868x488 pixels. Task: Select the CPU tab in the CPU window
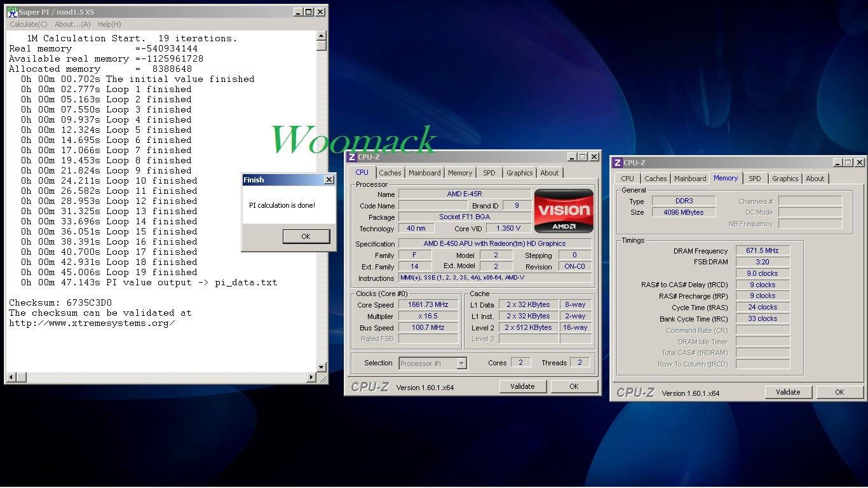tap(362, 172)
